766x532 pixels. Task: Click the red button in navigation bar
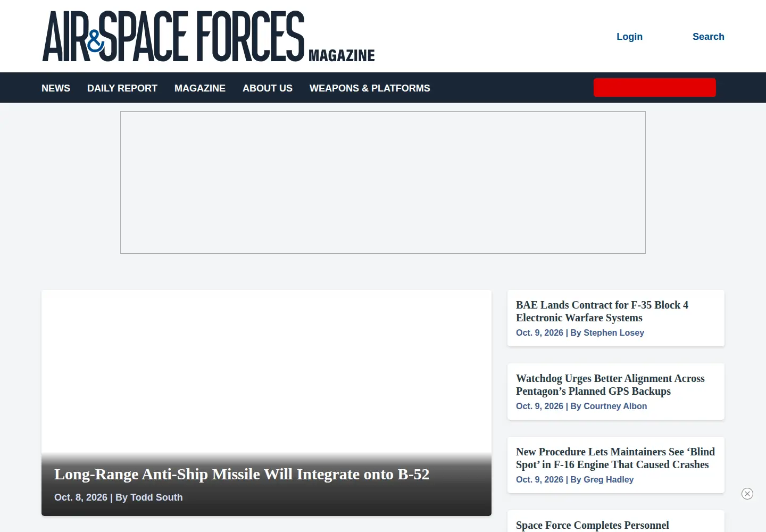[655, 87]
